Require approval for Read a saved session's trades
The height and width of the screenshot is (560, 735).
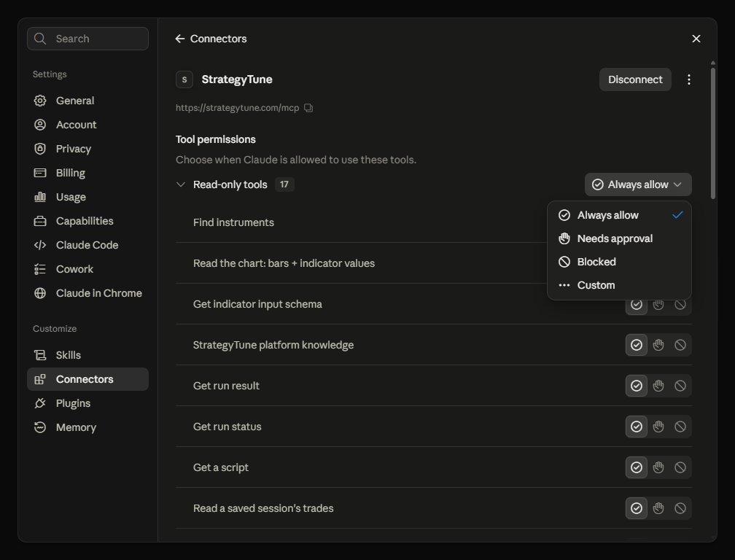(658, 508)
